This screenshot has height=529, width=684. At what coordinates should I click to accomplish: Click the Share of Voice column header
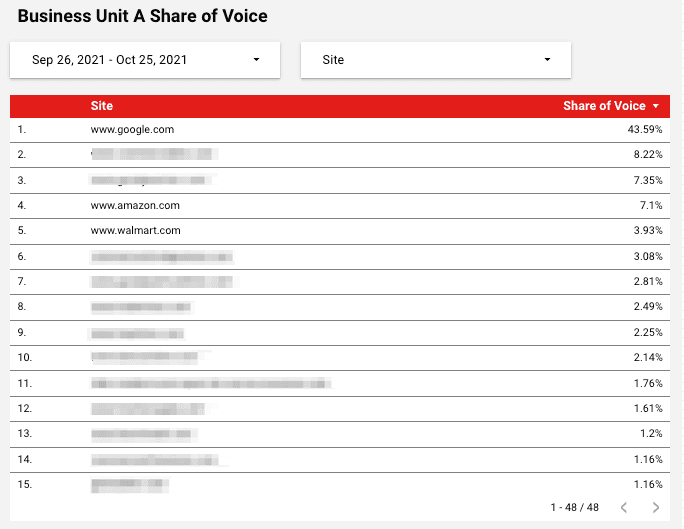click(x=603, y=106)
